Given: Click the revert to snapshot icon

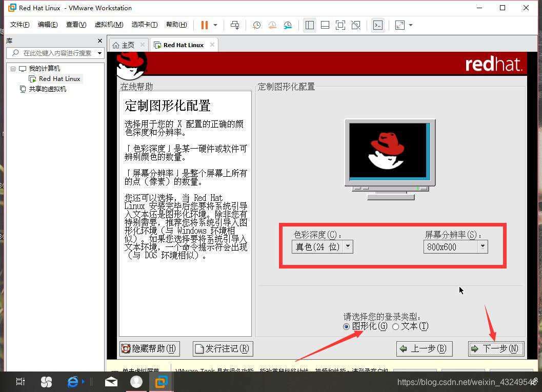Looking at the screenshot, I should (272, 25).
